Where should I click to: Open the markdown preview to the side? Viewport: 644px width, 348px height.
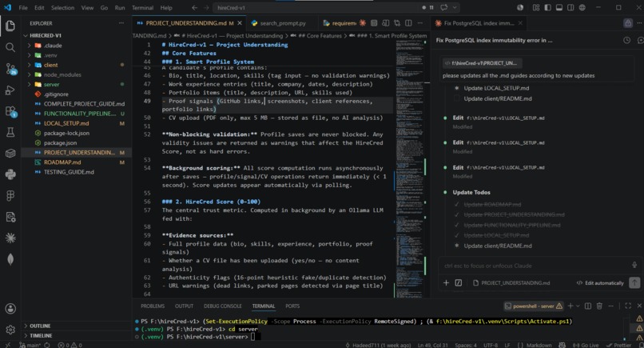point(386,23)
